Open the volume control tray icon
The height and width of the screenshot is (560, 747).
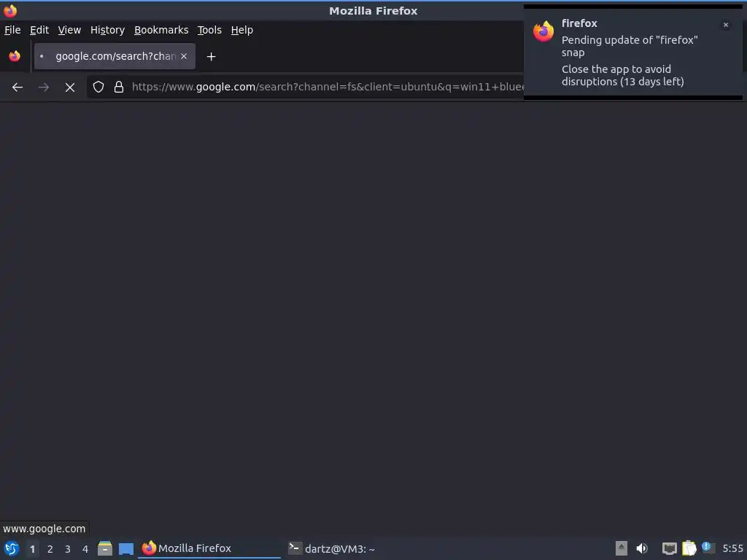642,548
